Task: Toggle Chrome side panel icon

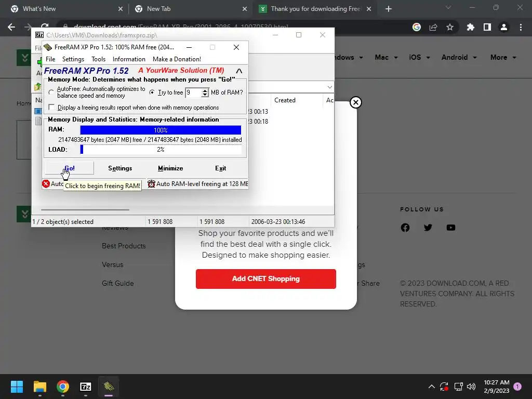Action: pyautogui.click(x=487, y=27)
